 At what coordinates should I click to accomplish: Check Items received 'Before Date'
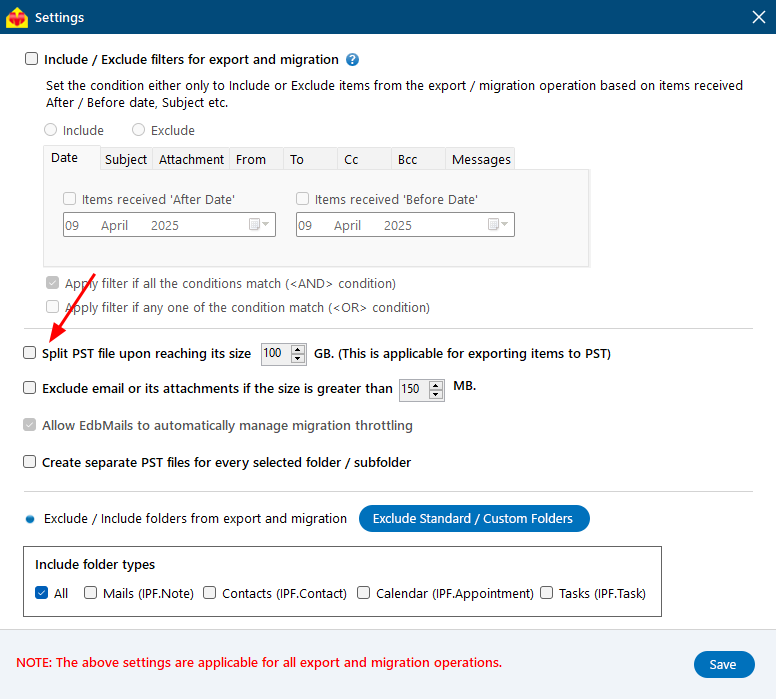(302, 199)
